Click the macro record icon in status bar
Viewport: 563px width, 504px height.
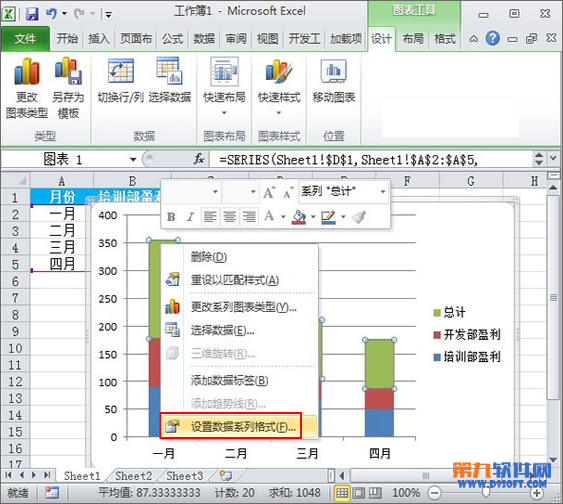click(52, 493)
